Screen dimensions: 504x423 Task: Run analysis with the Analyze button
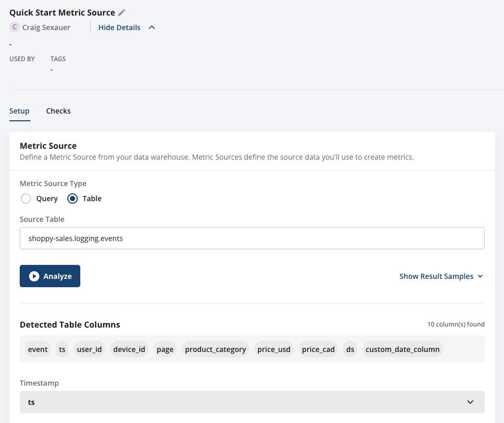[x=50, y=276]
